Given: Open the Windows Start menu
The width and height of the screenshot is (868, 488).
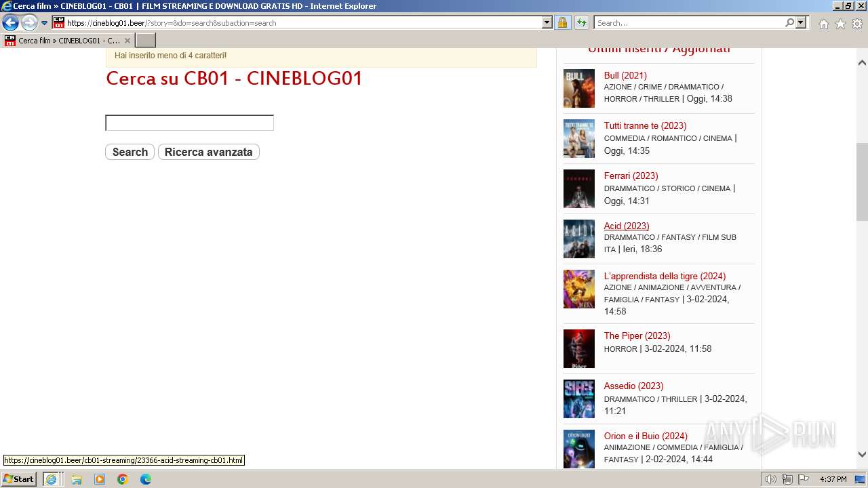Looking at the screenshot, I should coord(19,479).
